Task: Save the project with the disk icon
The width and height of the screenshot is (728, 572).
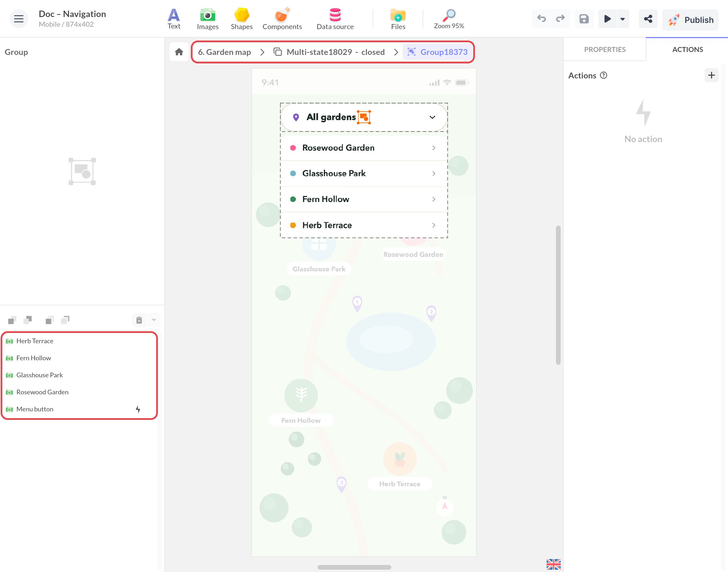Action: point(584,19)
